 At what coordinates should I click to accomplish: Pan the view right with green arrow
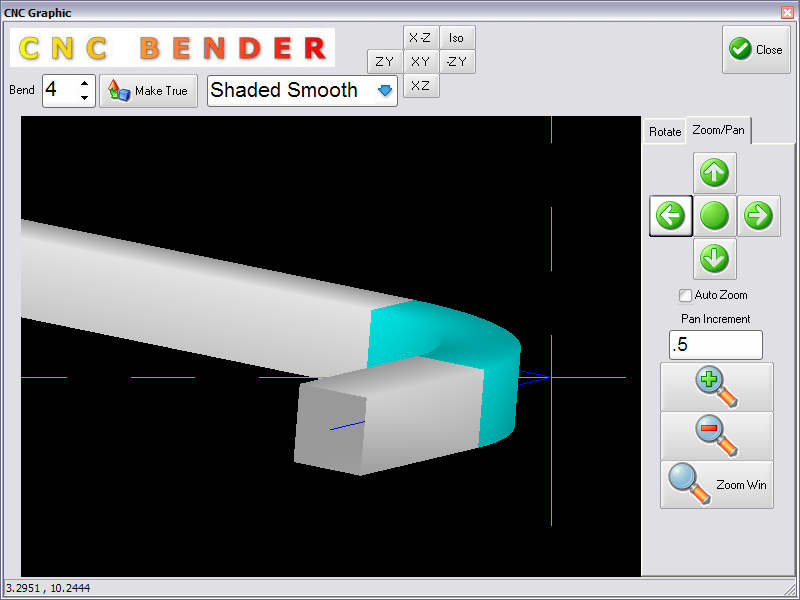tap(758, 215)
